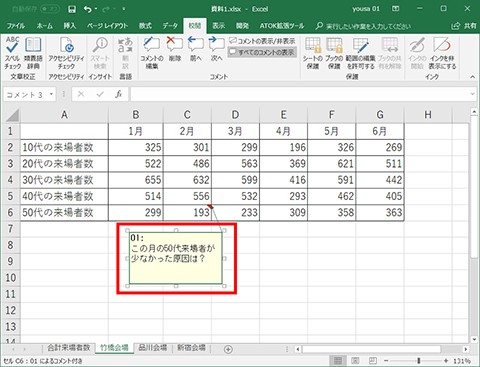Switch to the Home (ホーム) tab

[x=44, y=26]
